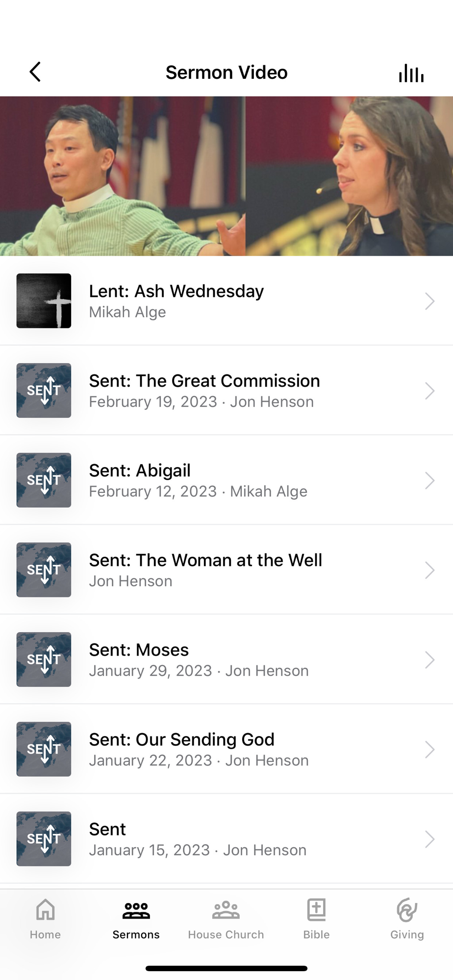
Task: Open the audio bars now-playing icon
Action: [411, 73]
